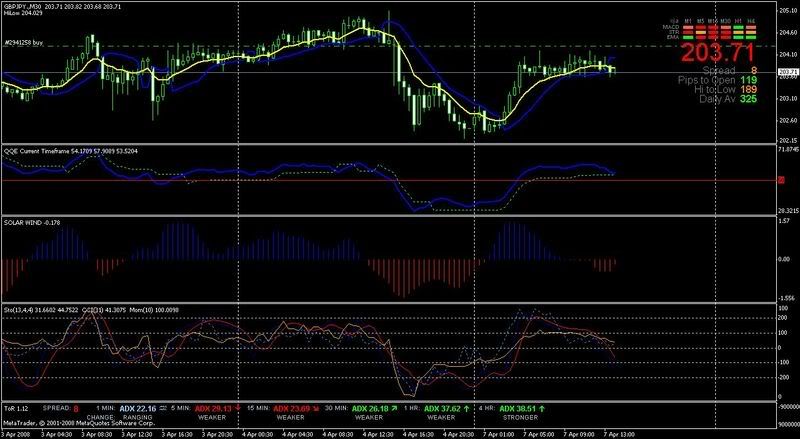The width and height of the screenshot is (800, 439).
Task: Click the current price tag on price axis
Action: click(x=785, y=71)
